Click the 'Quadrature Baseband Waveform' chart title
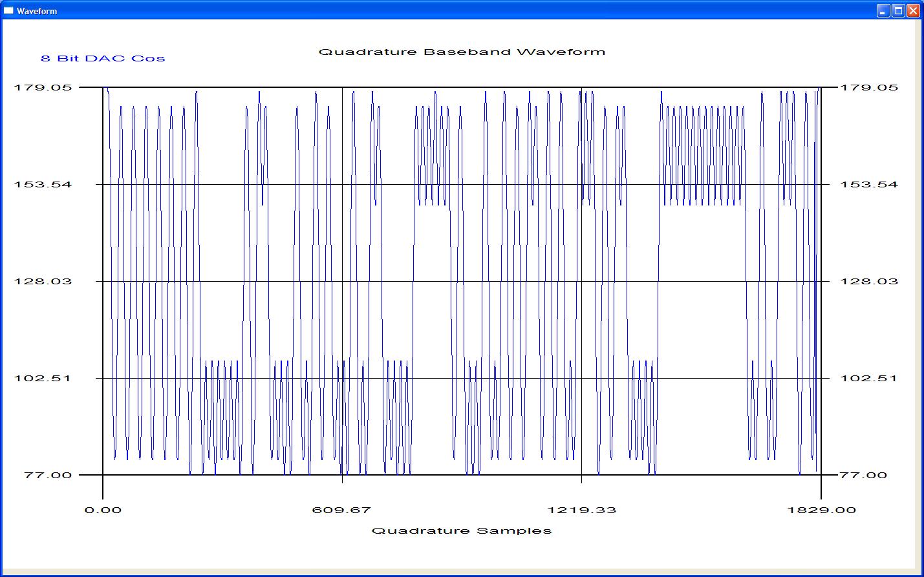The height and width of the screenshot is (577, 924). (462, 52)
